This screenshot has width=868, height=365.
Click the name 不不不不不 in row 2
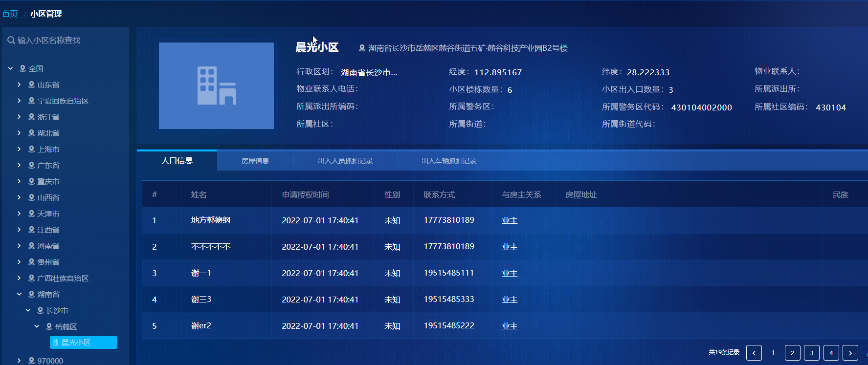point(211,247)
